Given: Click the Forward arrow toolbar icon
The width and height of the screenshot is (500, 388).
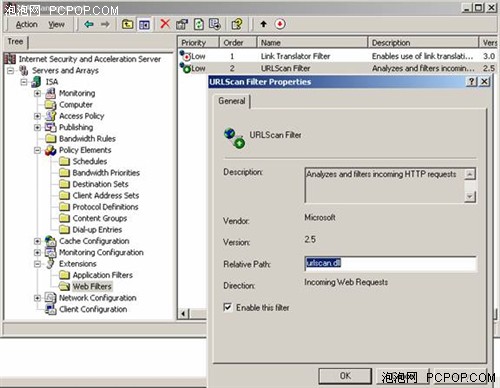Looking at the screenshot, I should (x=105, y=24).
